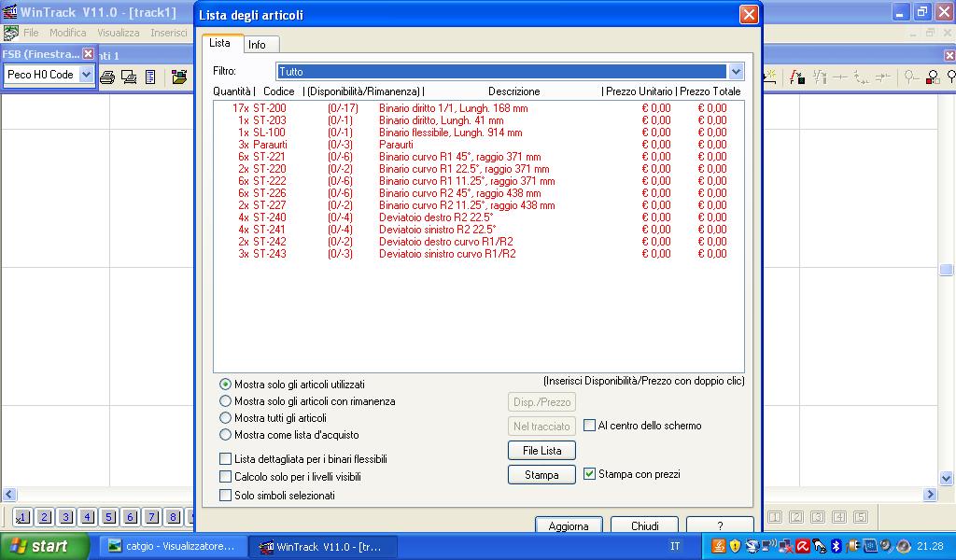Screen dimensions: 956x560
Task: Click the print preview icon in toolbar
Action: coord(129,77)
